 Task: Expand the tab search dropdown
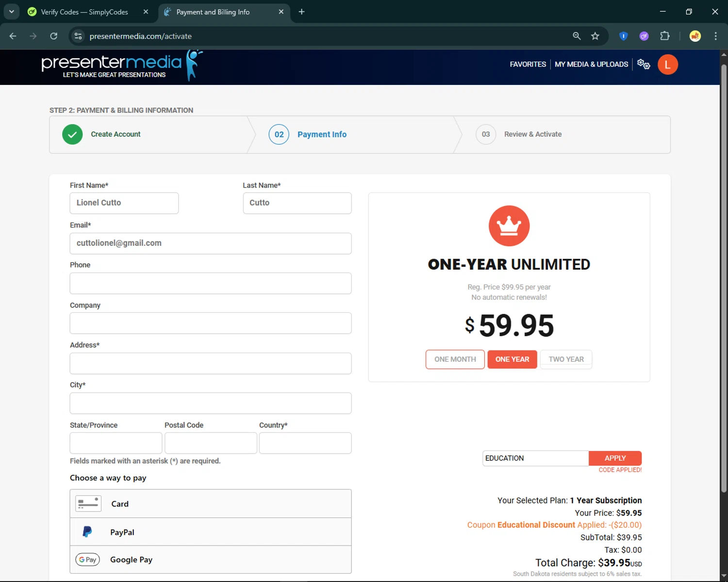(x=11, y=12)
